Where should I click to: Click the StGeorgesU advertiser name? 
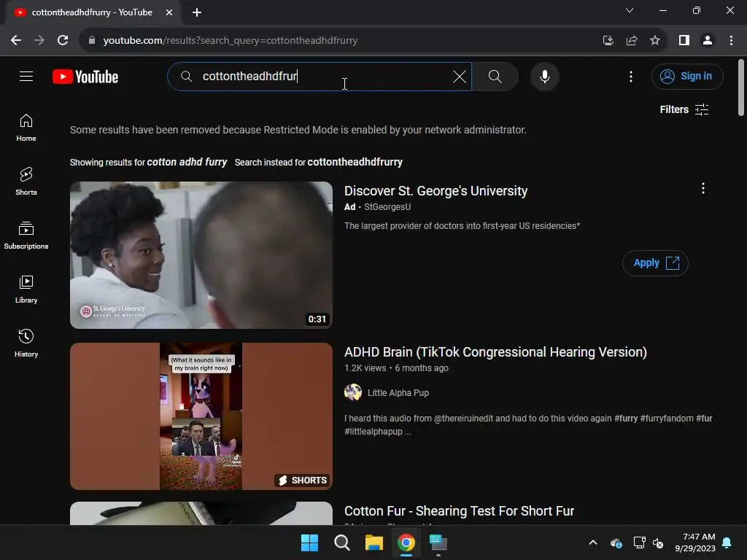[x=387, y=206]
